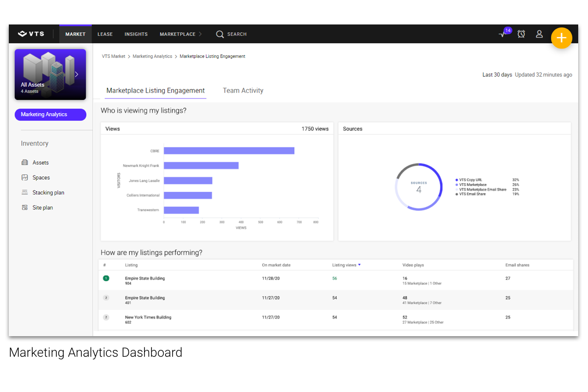Open the alarm clock reminders icon

pos(521,34)
